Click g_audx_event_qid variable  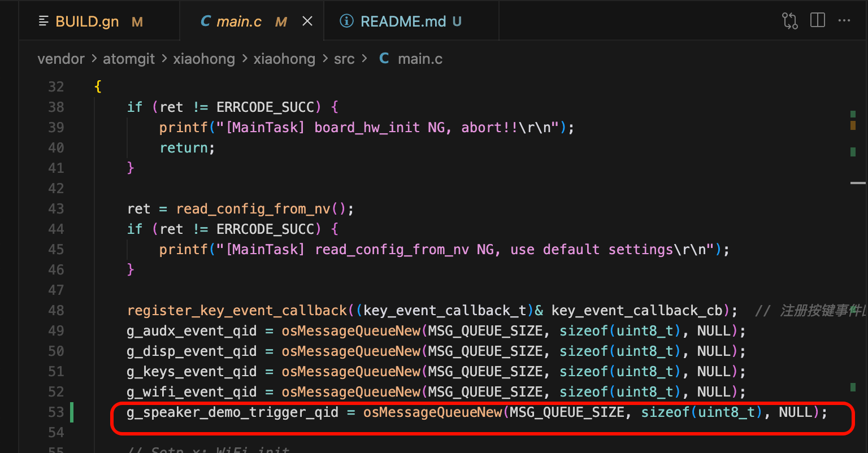click(192, 331)
